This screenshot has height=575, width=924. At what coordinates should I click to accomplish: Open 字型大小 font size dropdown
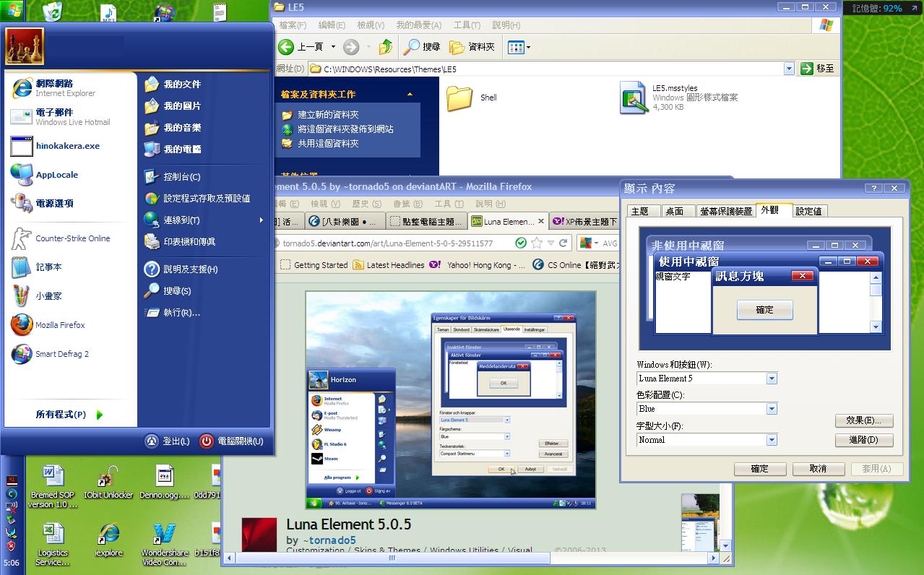[772, 439]
